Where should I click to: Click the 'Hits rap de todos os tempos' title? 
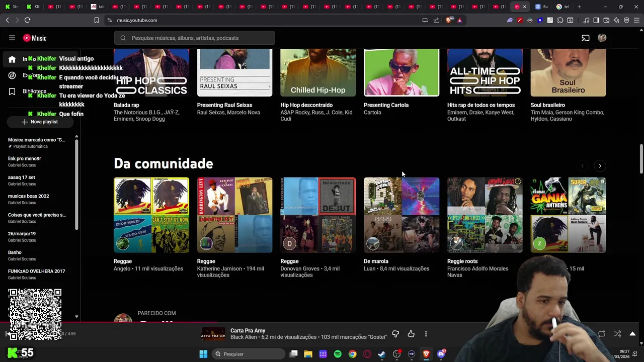[481, 105]
